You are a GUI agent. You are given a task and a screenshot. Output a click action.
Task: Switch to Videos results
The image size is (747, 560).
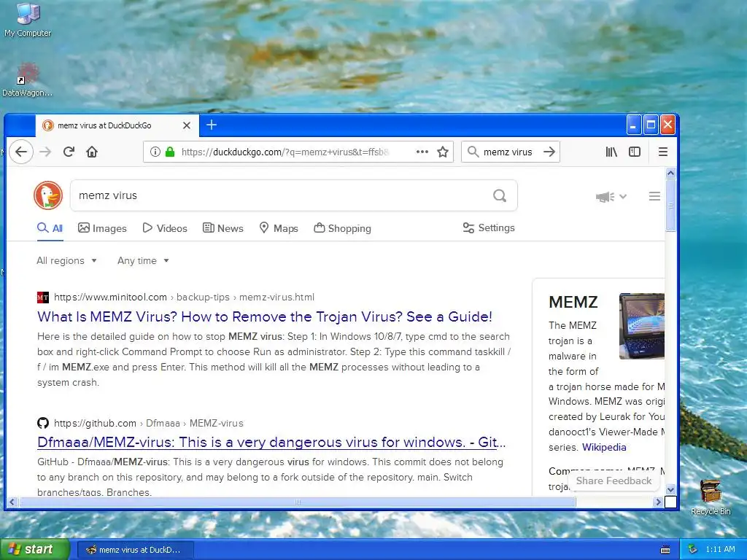(x=165, y=228)
